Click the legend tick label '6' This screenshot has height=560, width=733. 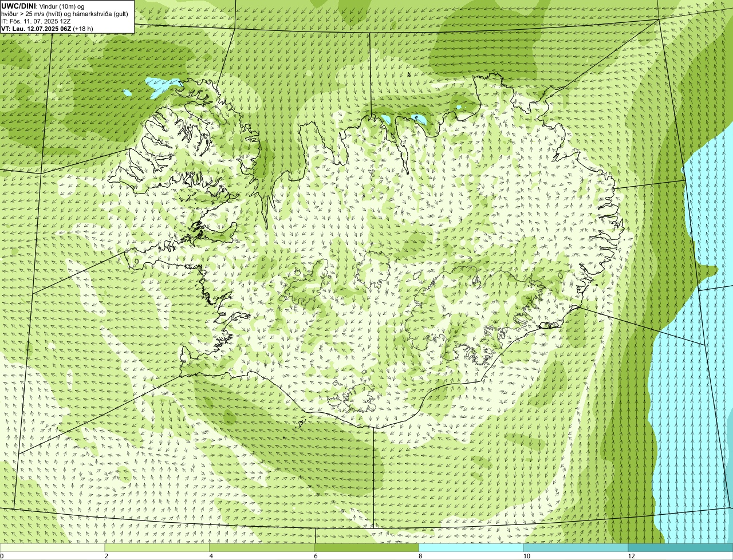tap(316, 556)
